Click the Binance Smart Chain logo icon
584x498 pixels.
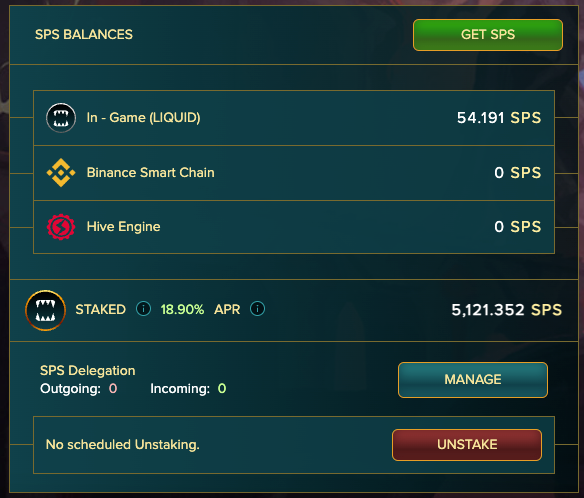[x=61, y=172]
